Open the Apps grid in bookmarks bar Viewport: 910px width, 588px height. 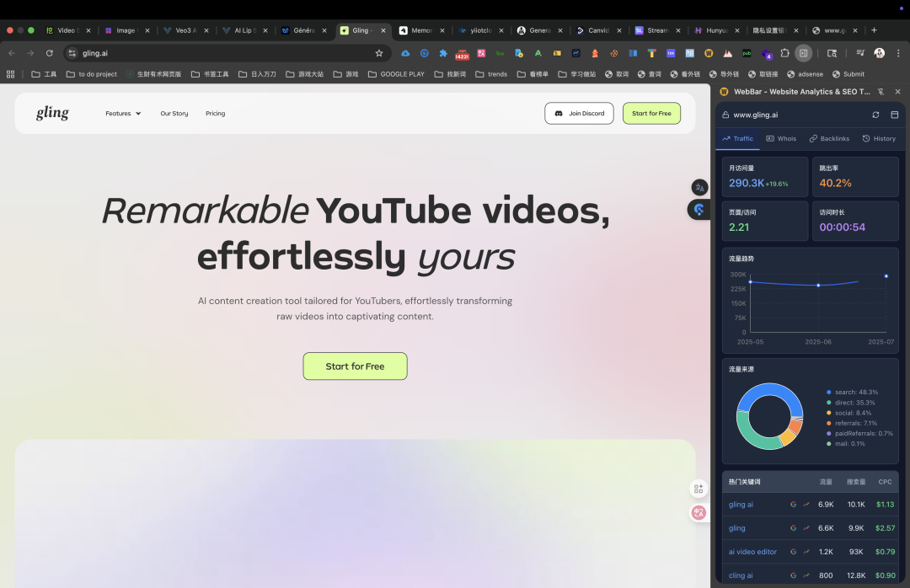click(10, 74)
